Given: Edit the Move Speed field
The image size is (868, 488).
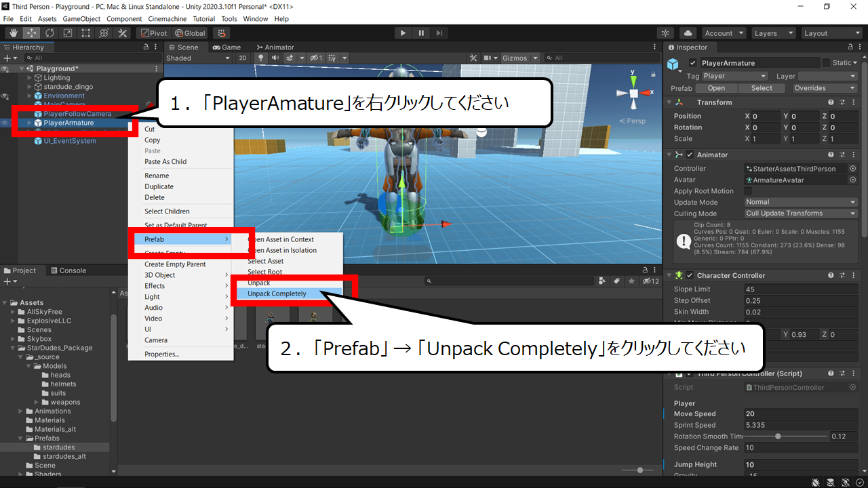Looking at the screenshot, I should pyautogui.click(x=801, y=413).
